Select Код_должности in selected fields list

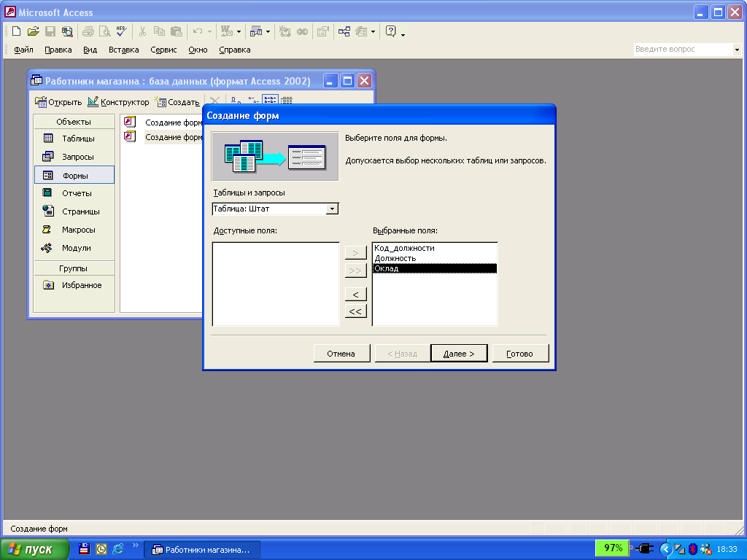[435, 248]
